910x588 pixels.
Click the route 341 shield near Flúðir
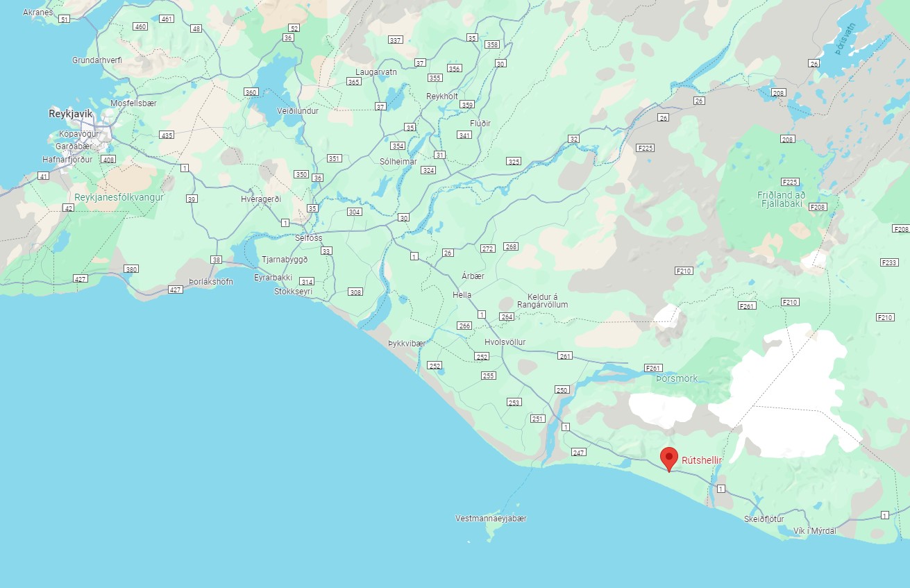(x=464, y=135)
